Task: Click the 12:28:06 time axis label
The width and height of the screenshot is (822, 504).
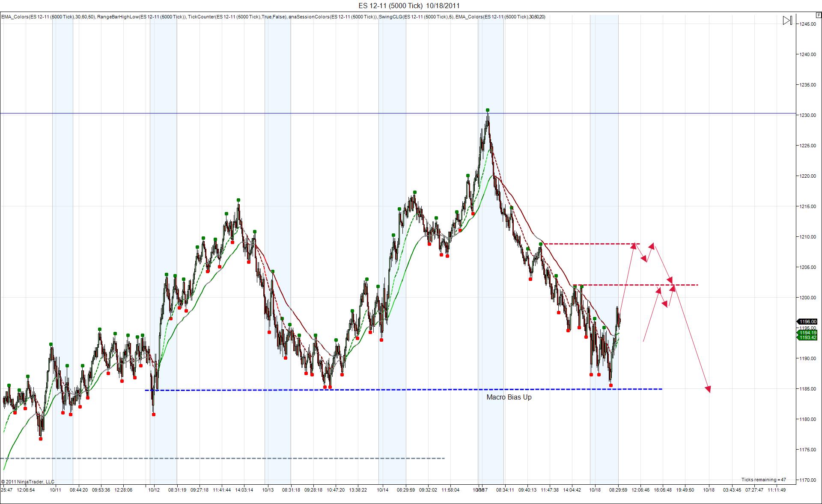Action: (x=123, y=490)
